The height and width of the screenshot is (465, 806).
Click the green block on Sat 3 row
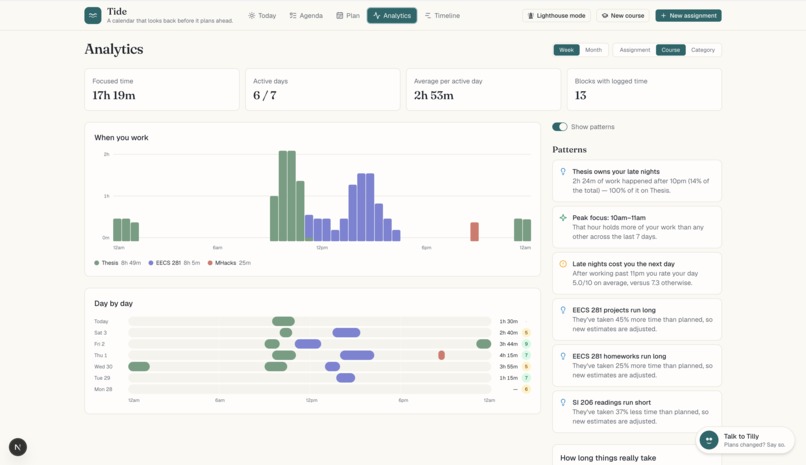(x=286, y=332)
